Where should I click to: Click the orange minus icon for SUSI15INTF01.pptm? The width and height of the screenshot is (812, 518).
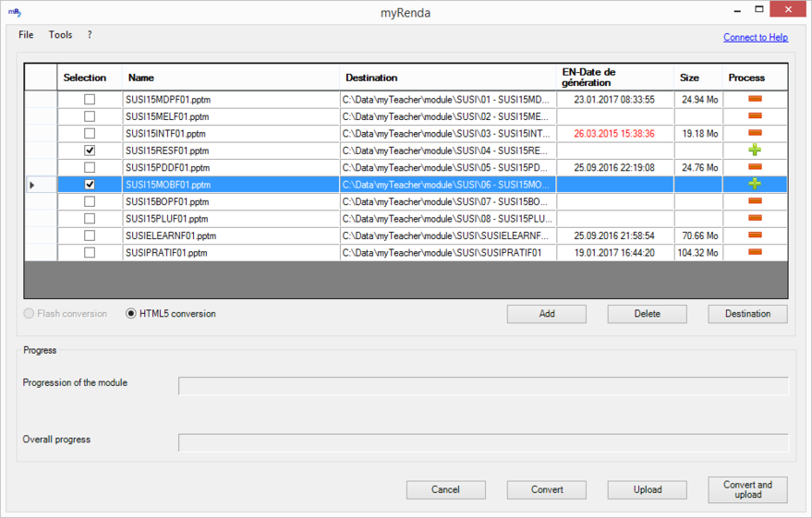pyautogui.click(x=754, y=133)
